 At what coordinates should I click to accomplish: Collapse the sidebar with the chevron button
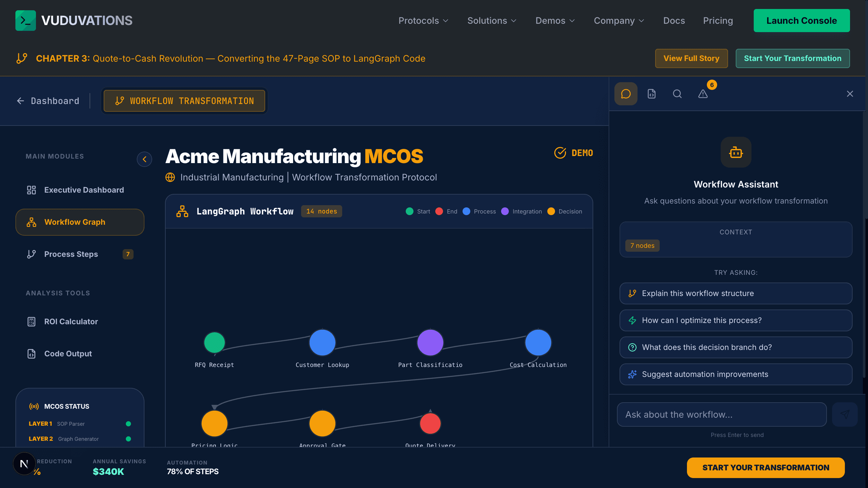point(144,159)
